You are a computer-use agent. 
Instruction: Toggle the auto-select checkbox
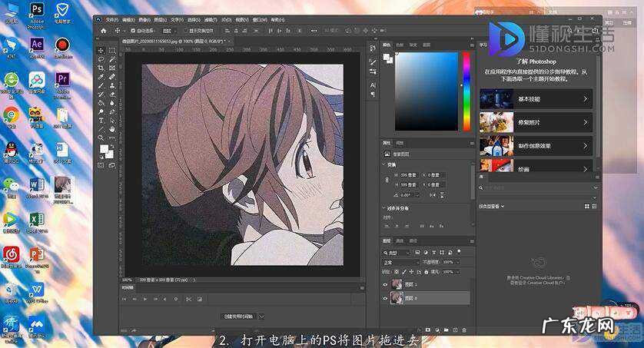(x=133, y=31)
